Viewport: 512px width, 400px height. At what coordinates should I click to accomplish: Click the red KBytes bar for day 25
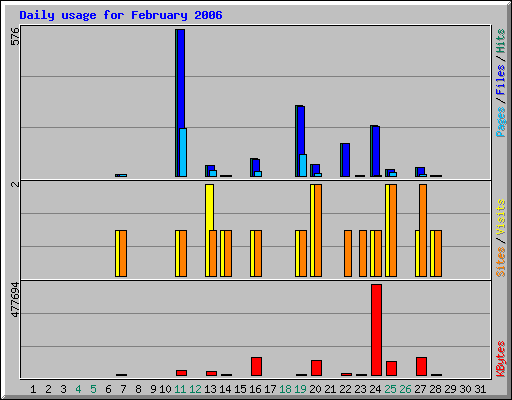coord(391,368)
